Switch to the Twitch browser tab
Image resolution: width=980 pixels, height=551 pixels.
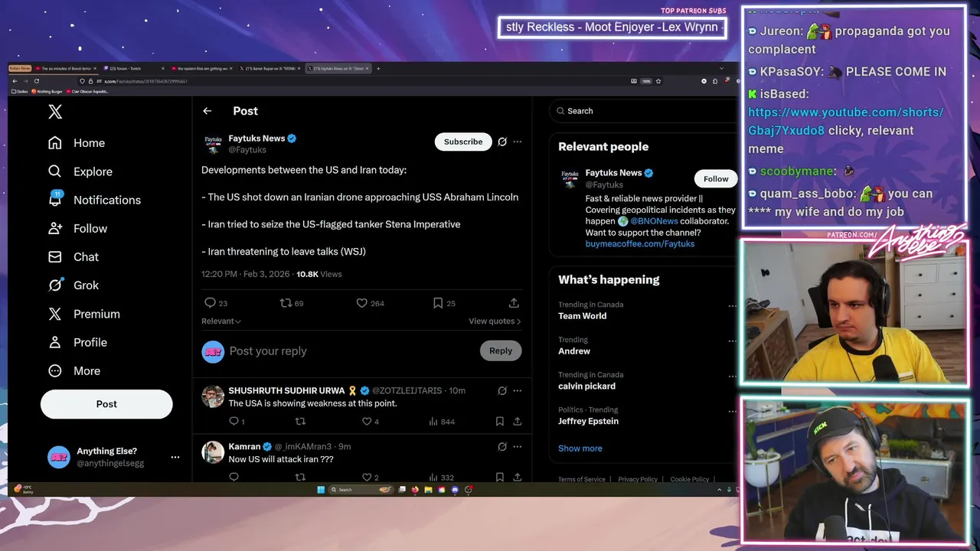click(x=134, y=69)
